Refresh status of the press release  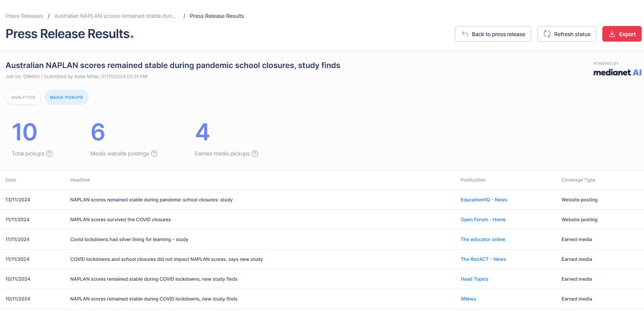click(x=567, y=34)
